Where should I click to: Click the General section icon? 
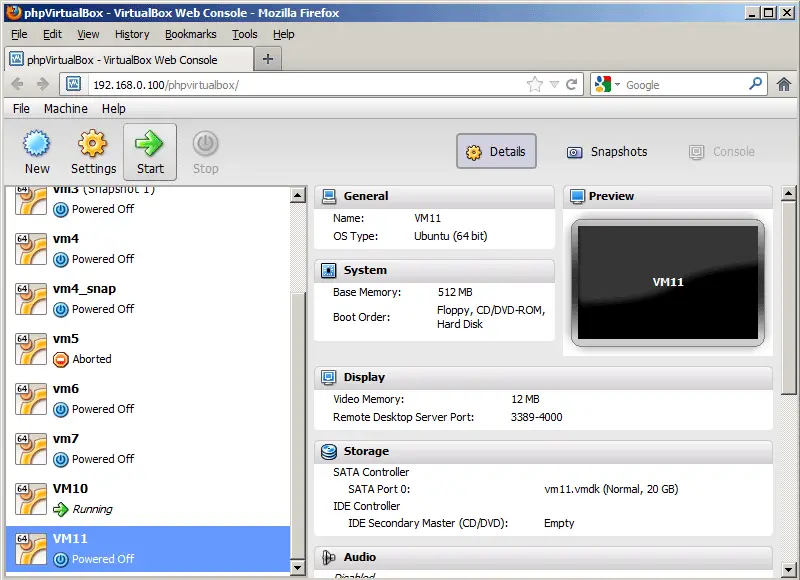[x=329, y=196]
